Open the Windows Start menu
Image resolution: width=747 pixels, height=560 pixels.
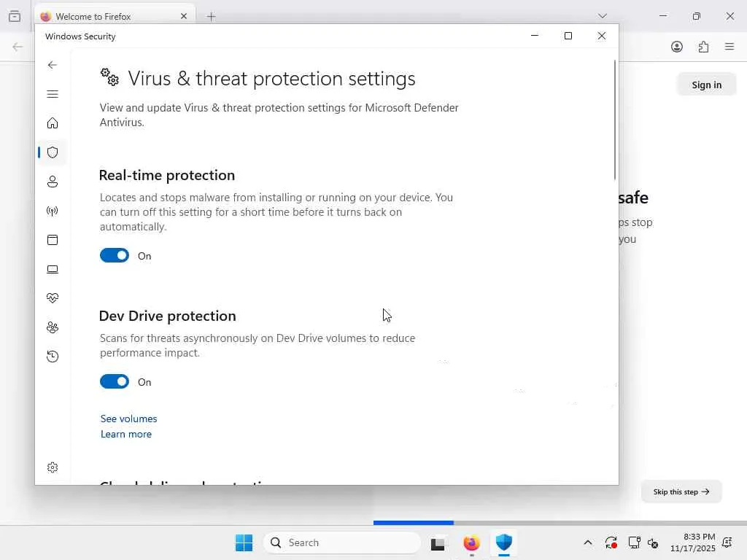pos(244,542)
